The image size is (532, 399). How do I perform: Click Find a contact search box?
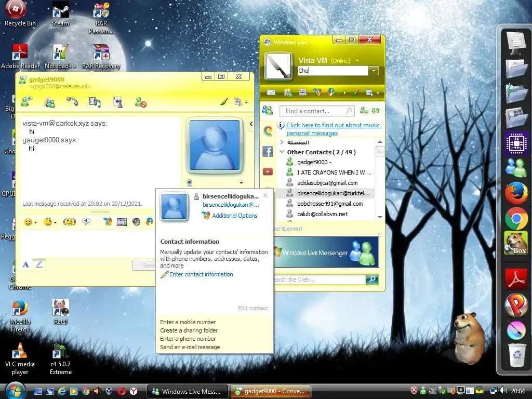coord(316,111)
